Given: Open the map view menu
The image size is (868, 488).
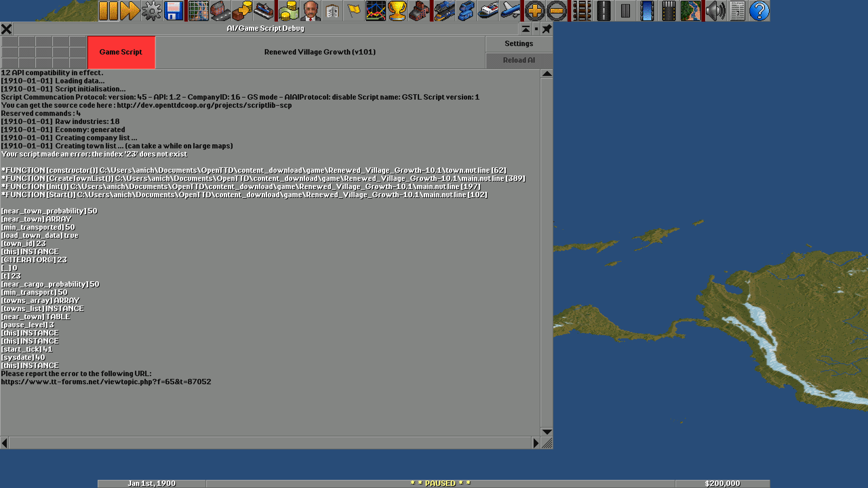Looking at the screenshot, I should (x=198, y=11).
